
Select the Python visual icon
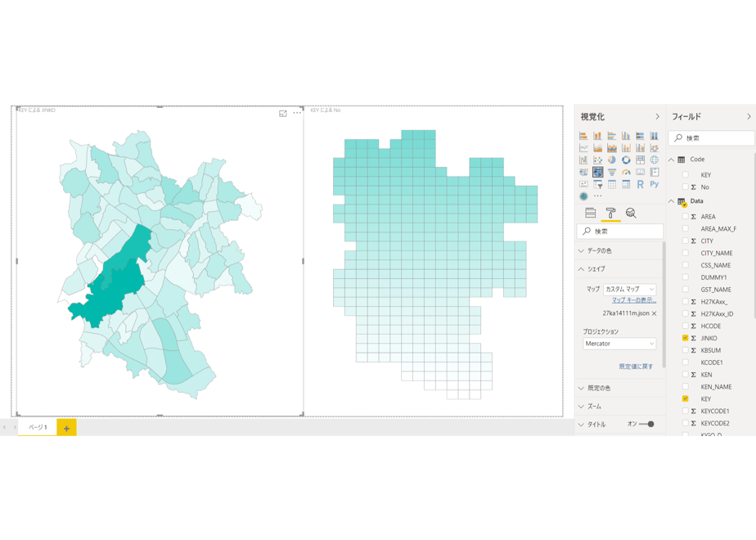click(x=655, y=184)
